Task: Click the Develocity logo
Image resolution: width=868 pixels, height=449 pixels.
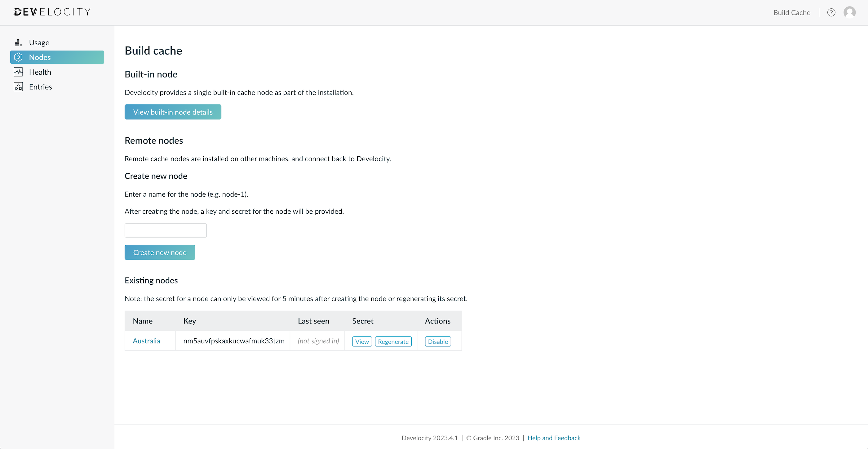Action: click(52, 12)
